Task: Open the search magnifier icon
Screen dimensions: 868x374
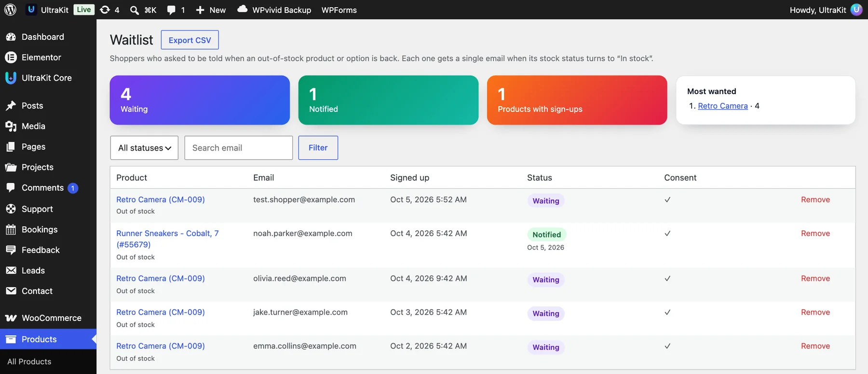Action: [135, 10]
